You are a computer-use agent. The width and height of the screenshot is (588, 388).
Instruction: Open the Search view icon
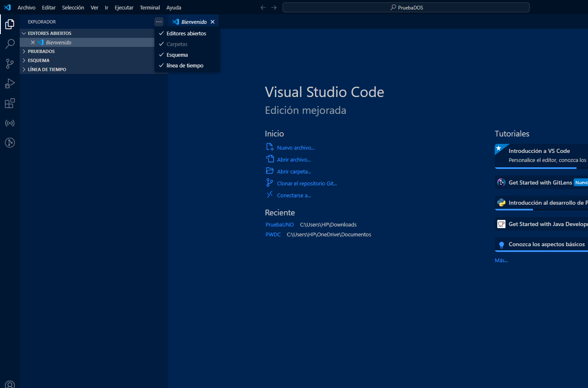10,44
